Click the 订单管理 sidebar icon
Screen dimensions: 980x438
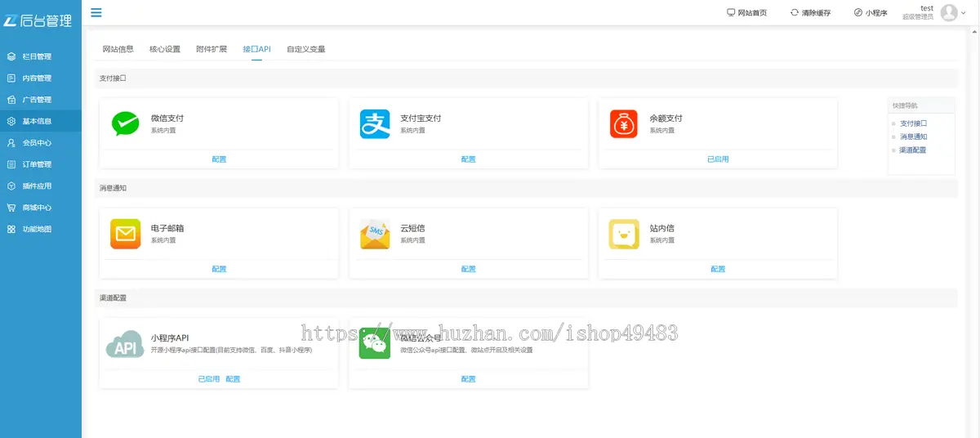[11, 164]
